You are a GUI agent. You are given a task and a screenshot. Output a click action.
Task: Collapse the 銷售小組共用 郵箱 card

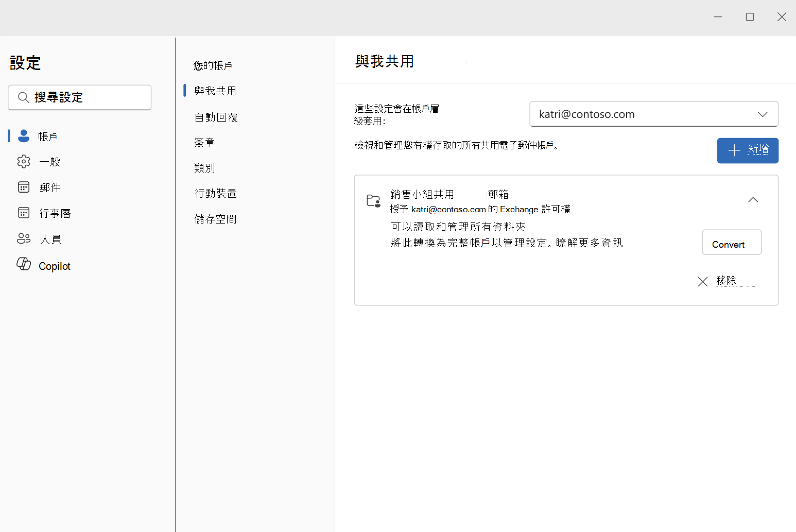(753, 200)
